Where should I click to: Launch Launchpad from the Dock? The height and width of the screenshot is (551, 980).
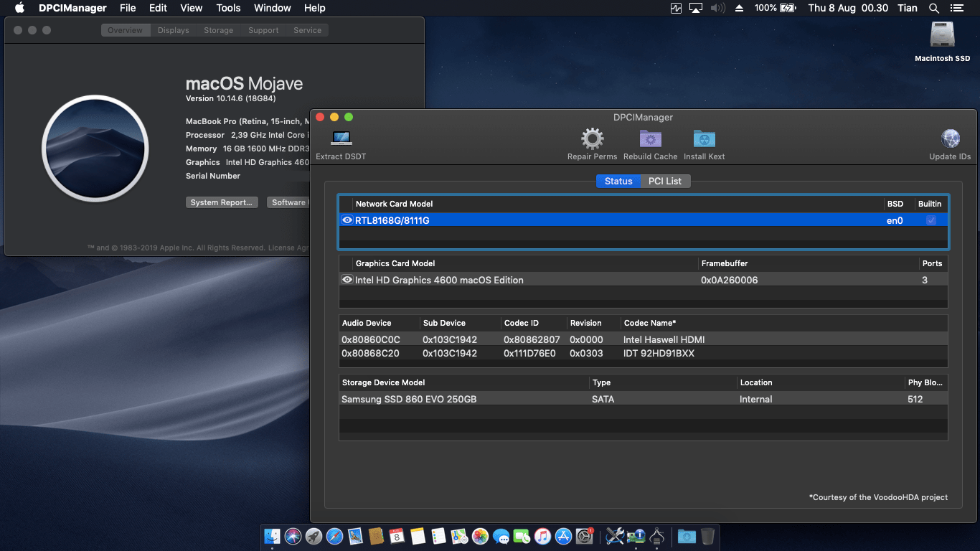tap(314, 536)
